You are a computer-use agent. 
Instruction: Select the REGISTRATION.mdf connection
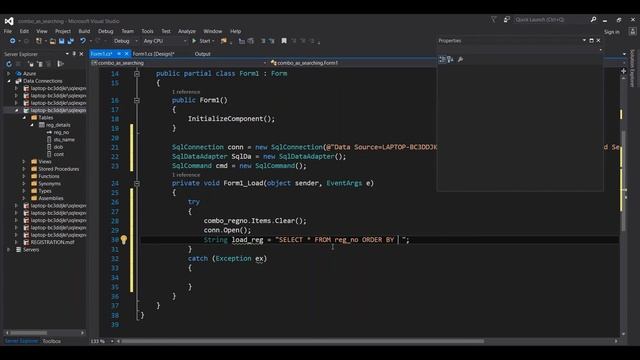pyautogui.click(x=52, y=242)
